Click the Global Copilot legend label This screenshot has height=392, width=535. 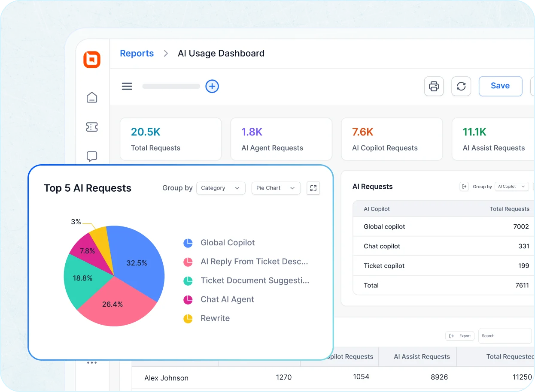tap(228, 243)
